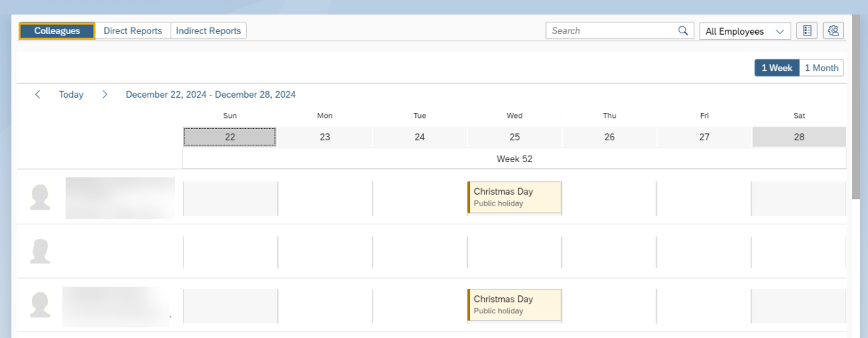Go to next week with right arrow

(x=105, y=95)
